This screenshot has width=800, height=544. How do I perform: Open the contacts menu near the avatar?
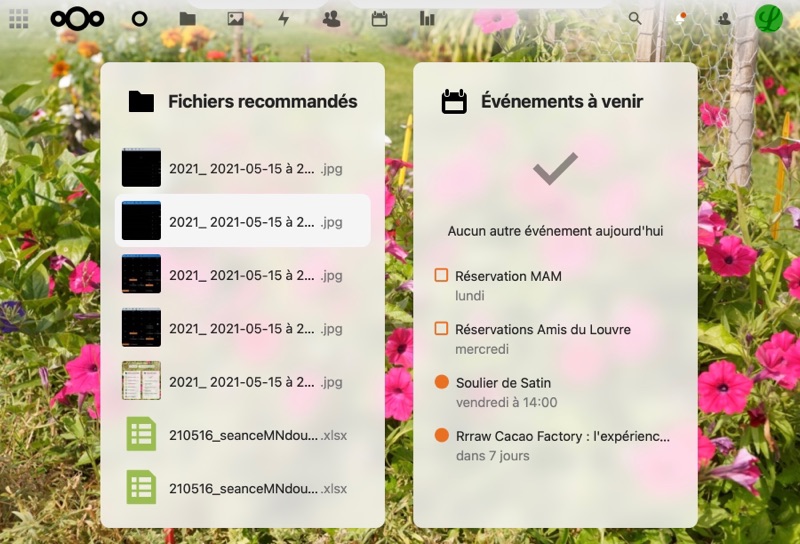tap(724, 18)
